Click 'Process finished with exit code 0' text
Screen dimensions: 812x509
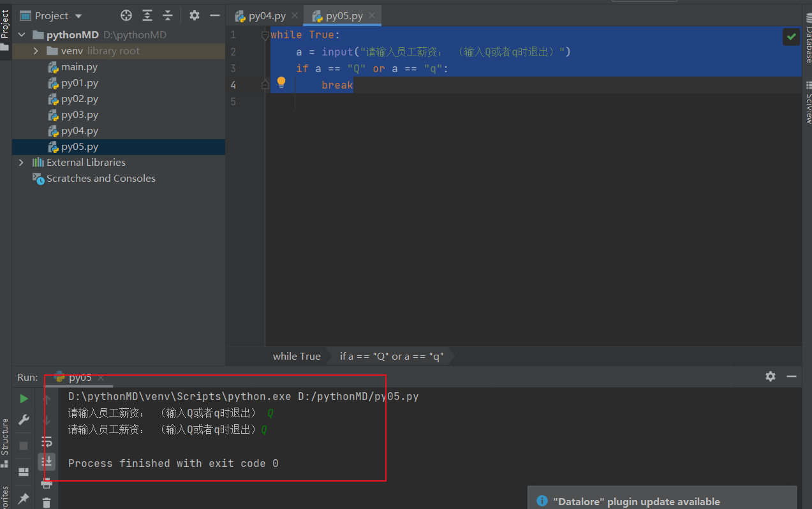pos(173,463)
